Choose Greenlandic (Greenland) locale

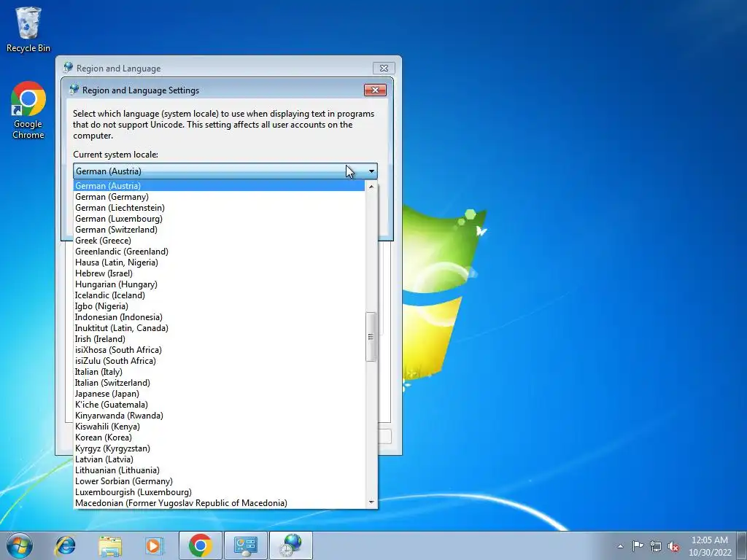coord(219,252)
